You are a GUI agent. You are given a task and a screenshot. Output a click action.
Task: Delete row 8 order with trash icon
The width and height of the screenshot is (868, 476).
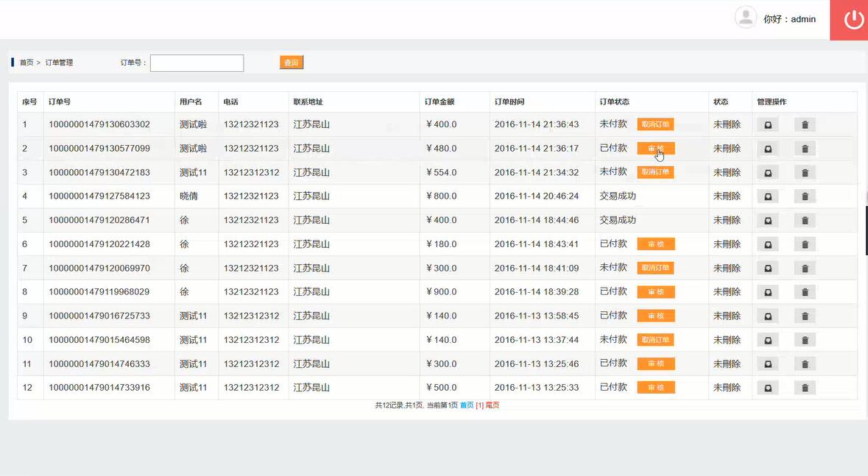coord(805,291)
